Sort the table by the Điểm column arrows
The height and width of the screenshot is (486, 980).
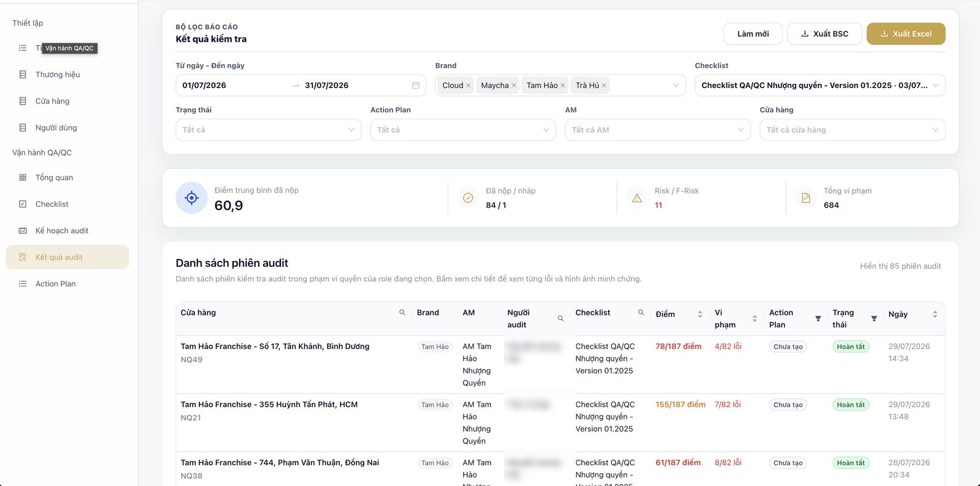pyautogui.click(x=700, y=315)
